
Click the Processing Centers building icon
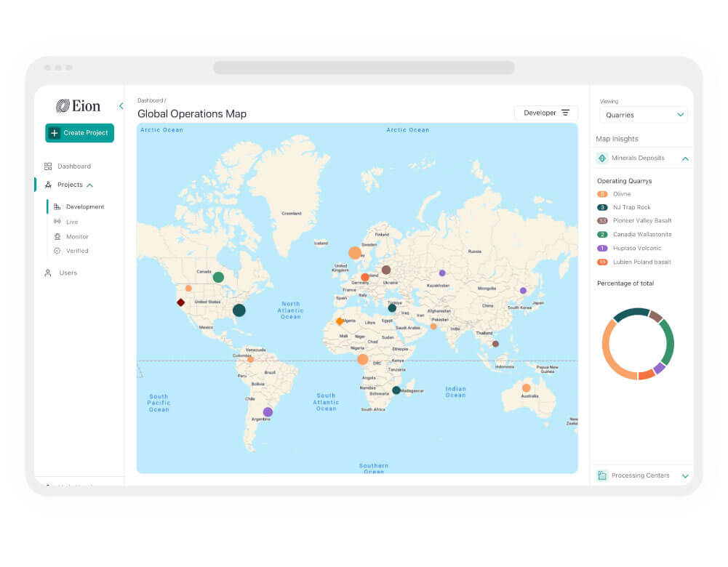tap(602, 475)
